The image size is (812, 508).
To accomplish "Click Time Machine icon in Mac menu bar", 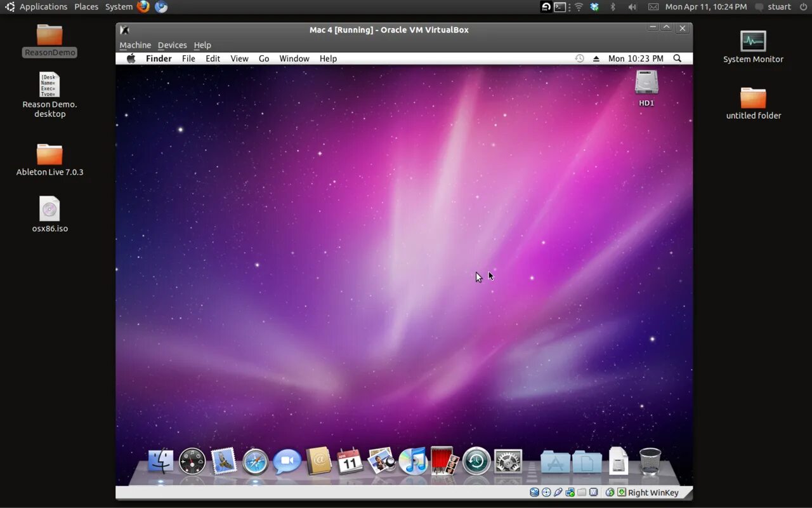I will pyautogui.click(x=579, y=58).
